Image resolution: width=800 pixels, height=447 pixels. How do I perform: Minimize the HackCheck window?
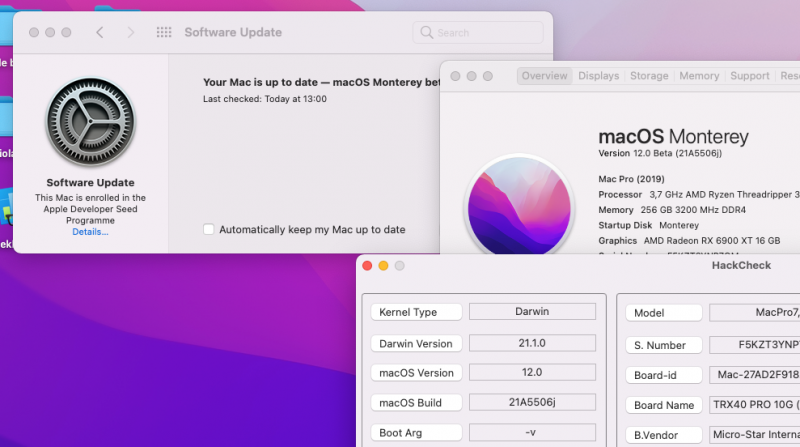(384, 266)
